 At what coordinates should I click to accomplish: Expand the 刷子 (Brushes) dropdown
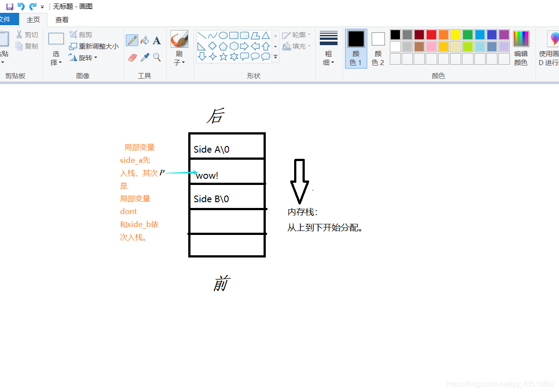[x=179, y=58]
